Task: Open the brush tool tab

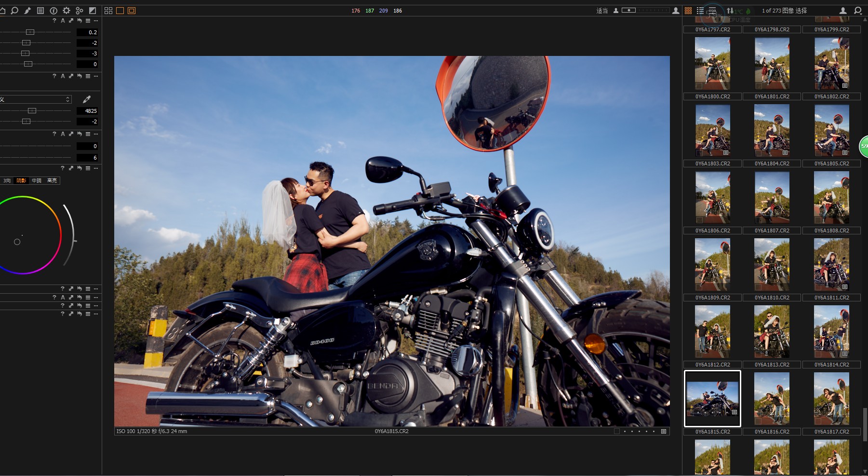Action: pos(27,10)
